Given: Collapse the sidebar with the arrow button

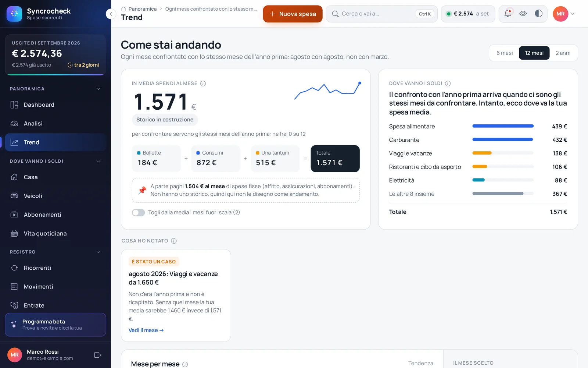Looking at the screenshot, I should click(111, 14).
